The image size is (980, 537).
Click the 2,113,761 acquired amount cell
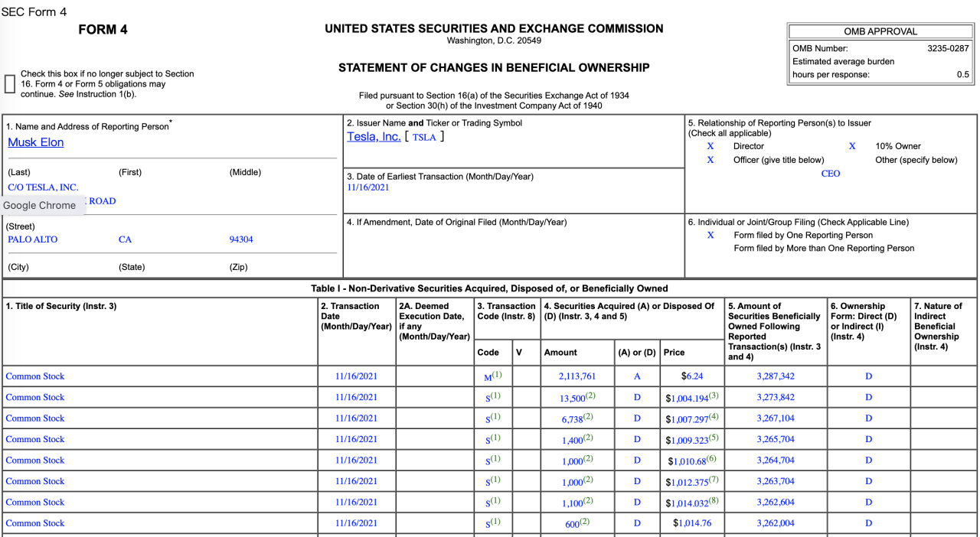(x=577, y=376)
